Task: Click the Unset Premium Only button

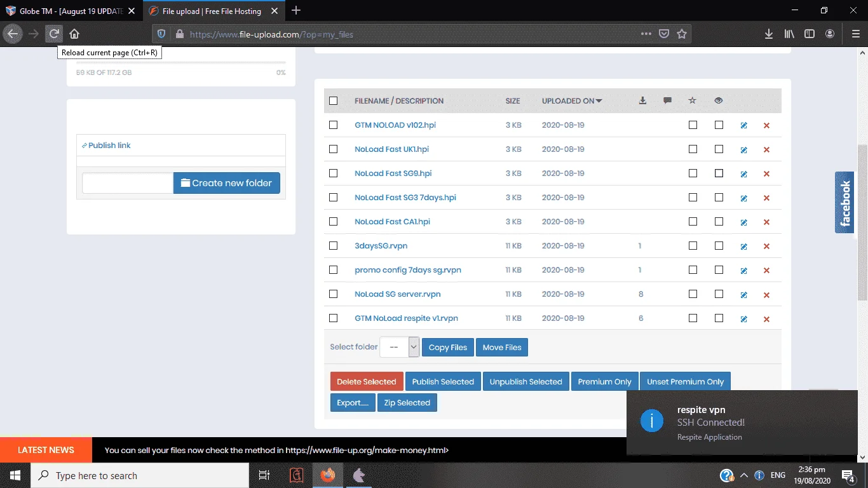Action: click(x=686, y=382)
